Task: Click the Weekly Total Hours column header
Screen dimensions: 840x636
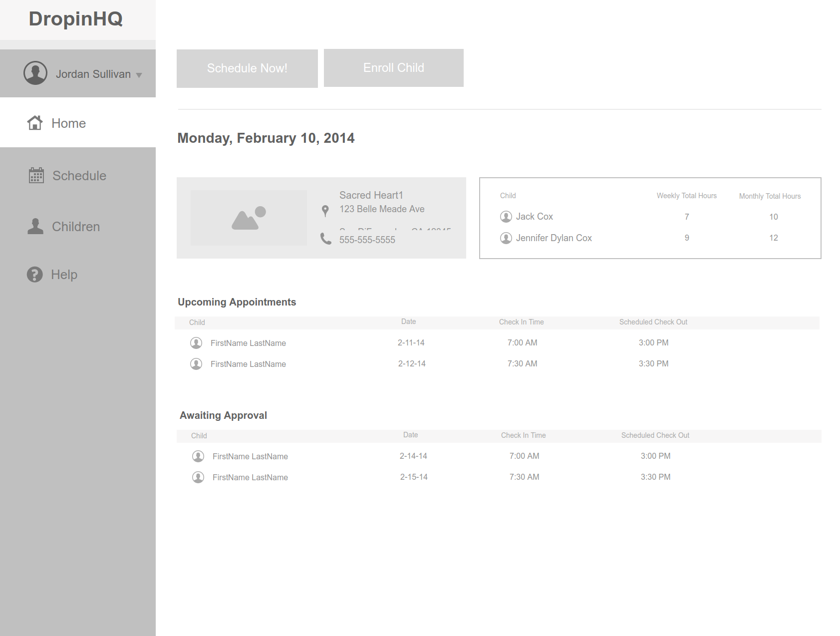Action: 687,196
